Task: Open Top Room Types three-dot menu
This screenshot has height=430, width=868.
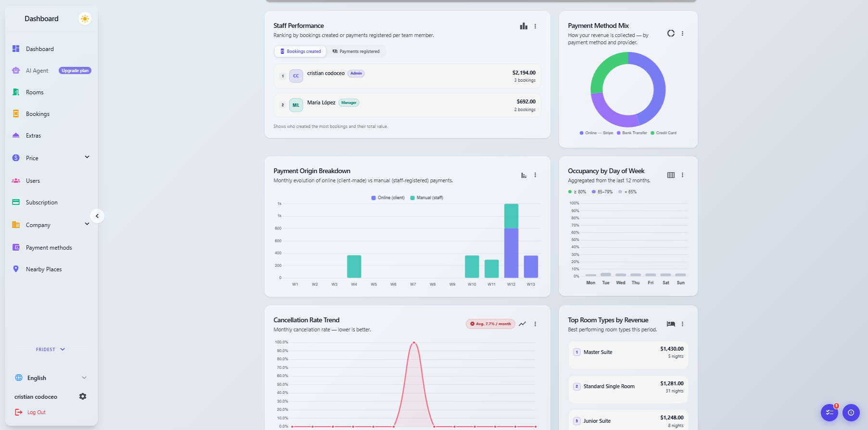Action: (682, 324)
